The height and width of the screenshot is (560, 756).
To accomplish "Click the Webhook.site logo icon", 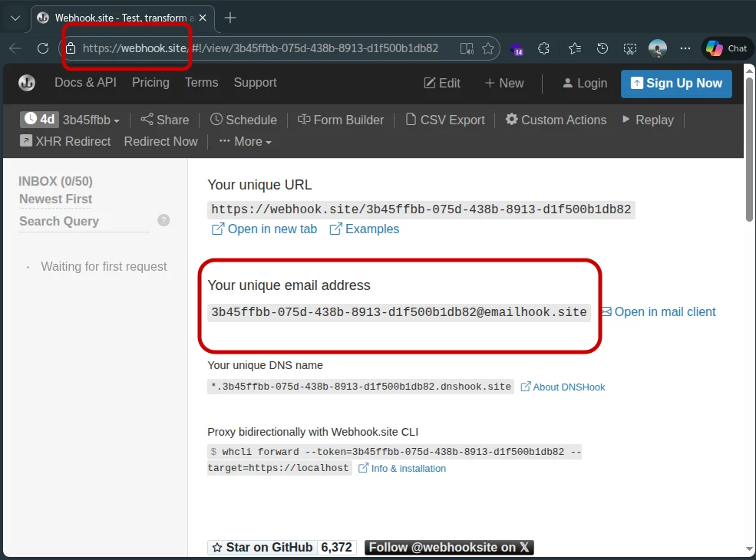I will (27, 83).
